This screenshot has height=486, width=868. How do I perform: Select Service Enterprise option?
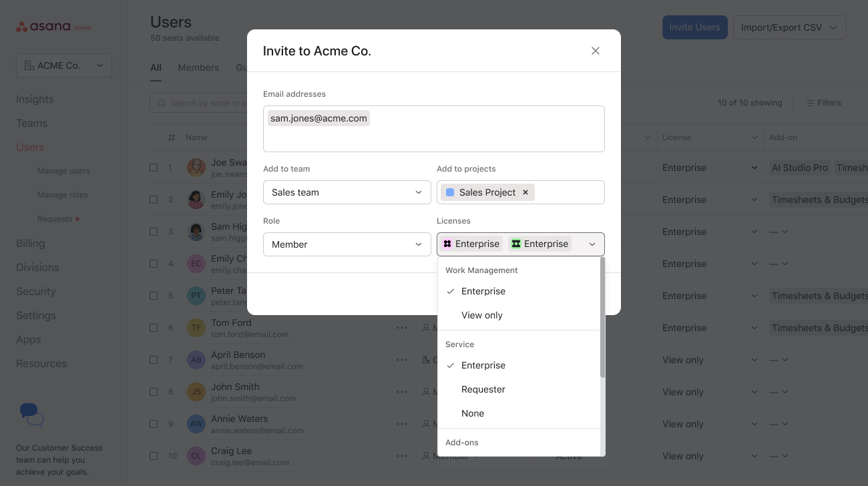(519, 365)
